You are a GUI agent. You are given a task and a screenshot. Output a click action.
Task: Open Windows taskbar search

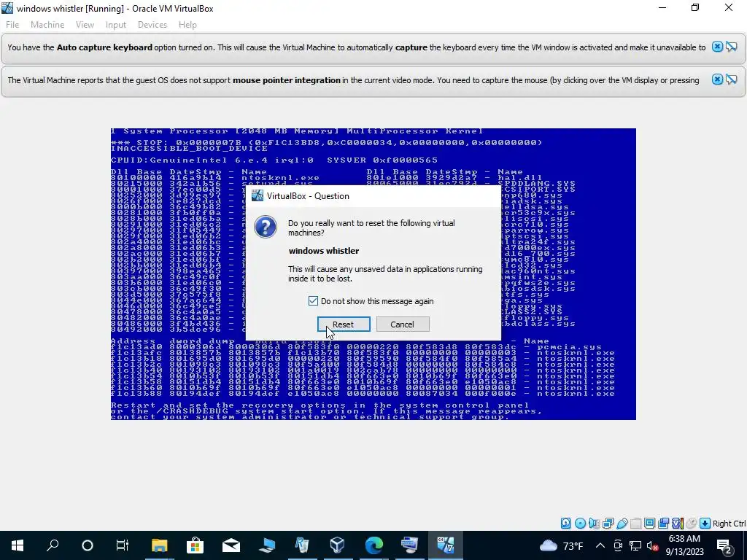pyautogui.click(x=53, y=545)
